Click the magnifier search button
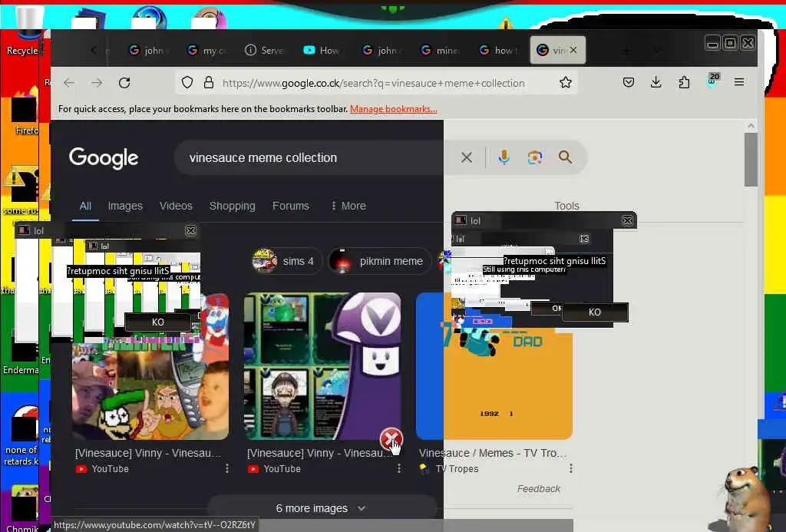786x532 pixels. (x=565, y=157)
